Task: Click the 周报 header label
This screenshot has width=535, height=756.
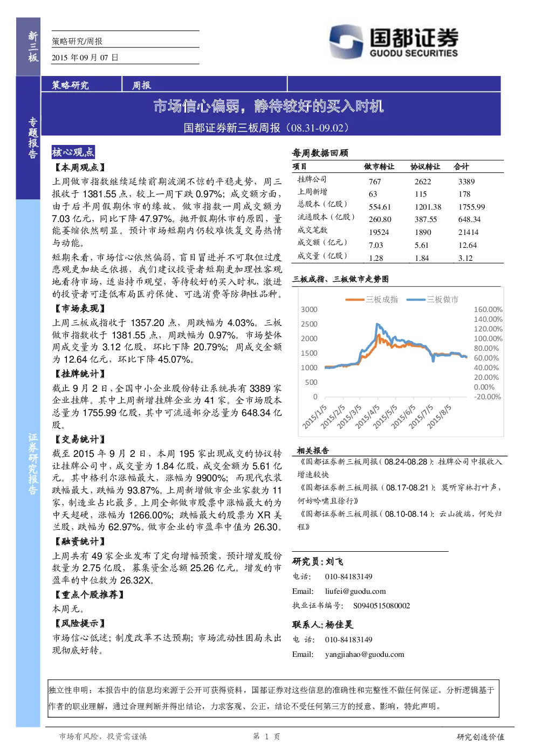Action: (142, 85)
